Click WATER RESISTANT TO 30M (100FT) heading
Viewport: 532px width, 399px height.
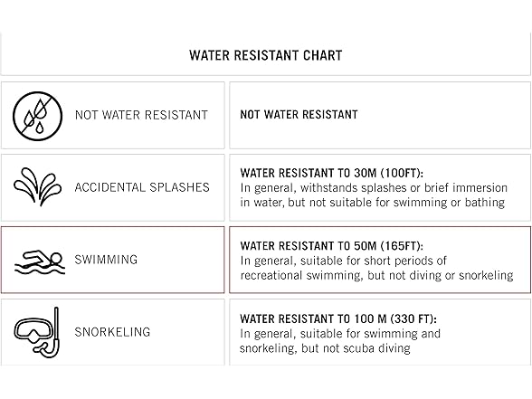pos(332,173)
